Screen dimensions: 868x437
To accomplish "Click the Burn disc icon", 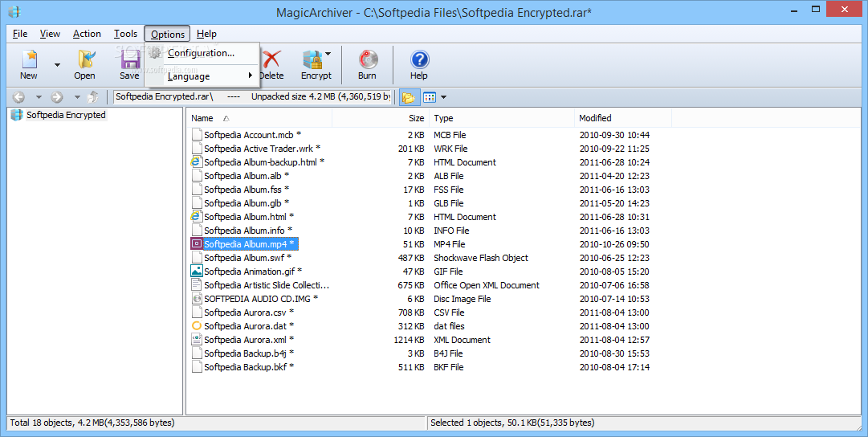I will [368, 59].
